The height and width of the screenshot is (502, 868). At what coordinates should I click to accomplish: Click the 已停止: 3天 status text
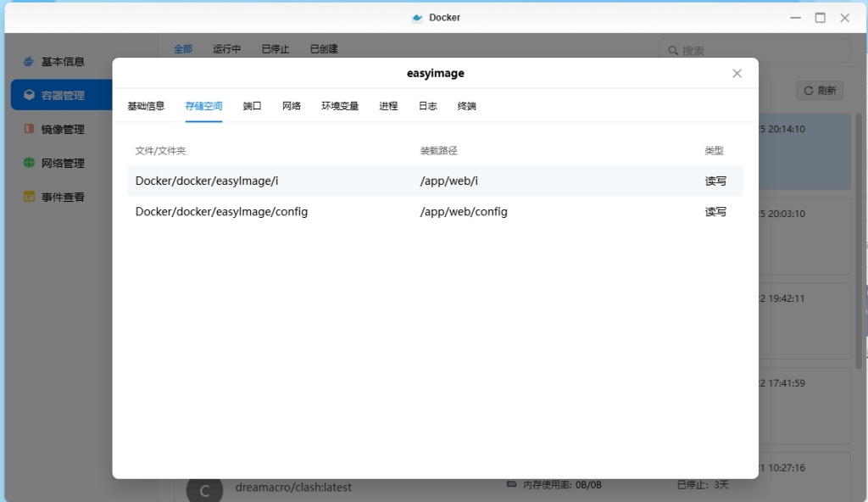[x=703, y=485]
